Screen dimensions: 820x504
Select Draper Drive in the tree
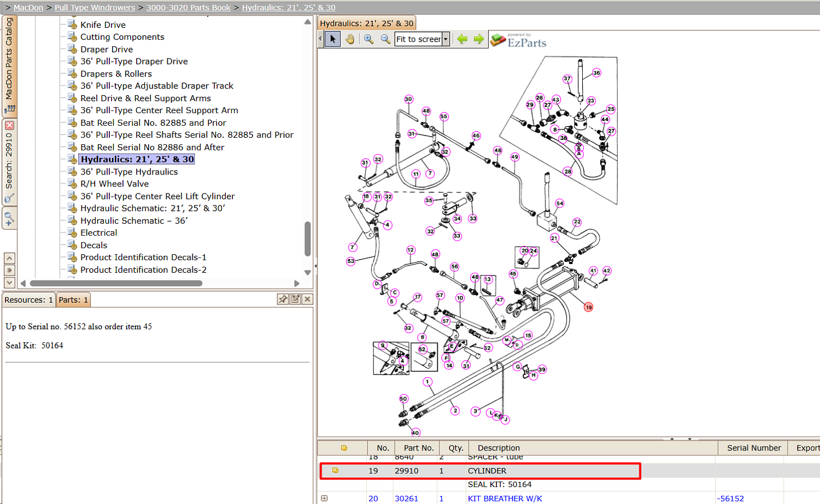tap(107, 49)
